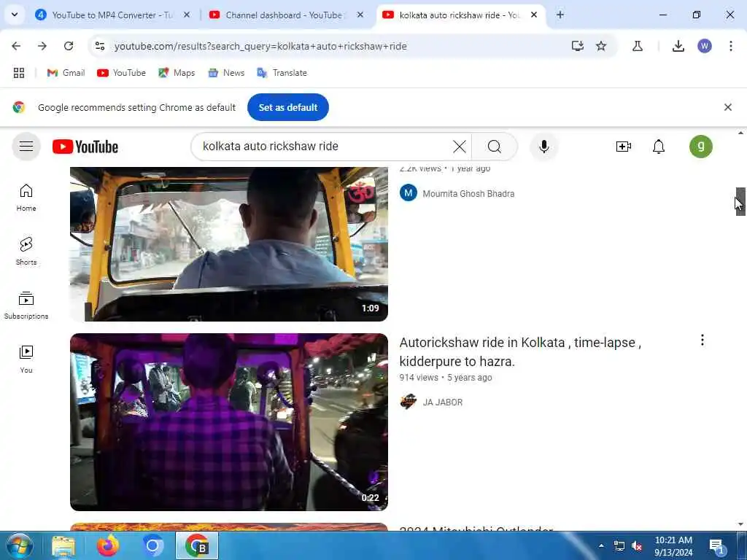Open the blue Chromium taskbar icon

point(152,545)
